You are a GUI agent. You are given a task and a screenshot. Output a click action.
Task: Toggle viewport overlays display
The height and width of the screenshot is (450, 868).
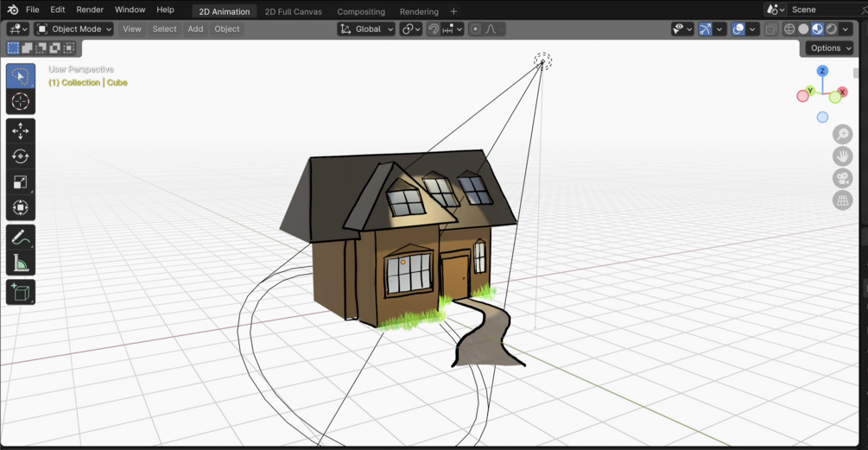[x=738, y=29]
